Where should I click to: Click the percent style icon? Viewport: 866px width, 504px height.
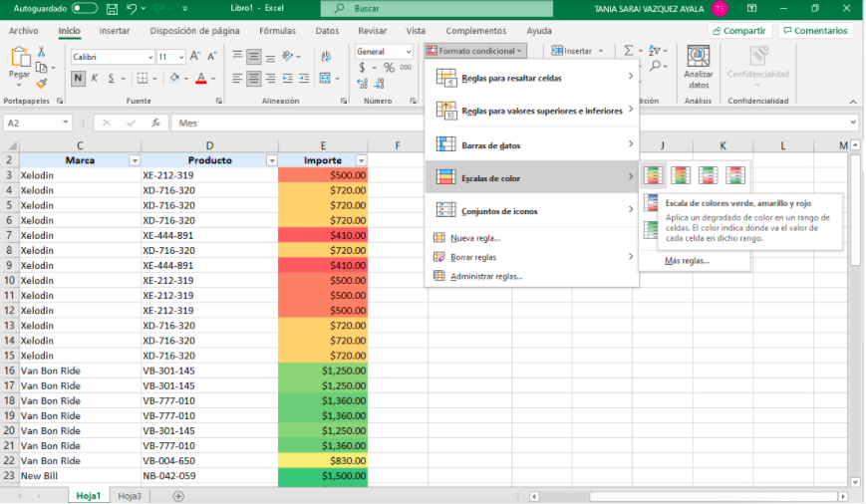tap(389, 68)
